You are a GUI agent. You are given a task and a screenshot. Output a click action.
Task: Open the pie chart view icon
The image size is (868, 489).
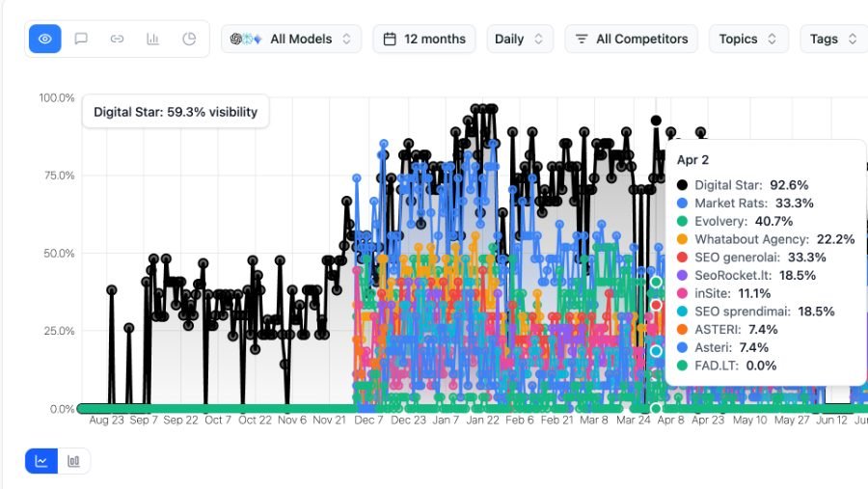[189, 39]
